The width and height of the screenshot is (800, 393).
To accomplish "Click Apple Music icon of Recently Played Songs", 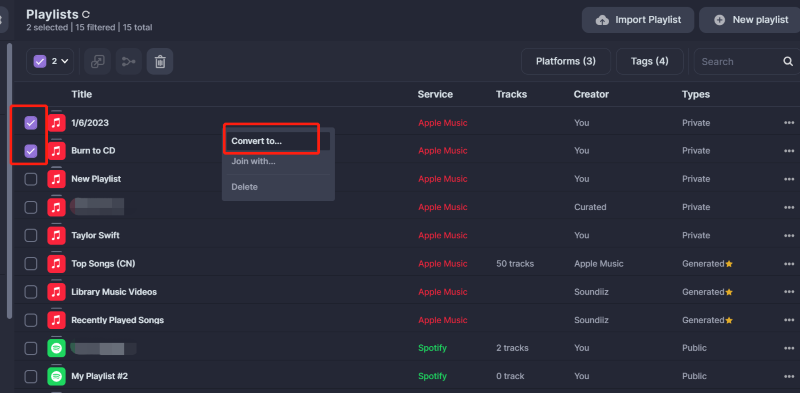I will (x=57, y=320).
